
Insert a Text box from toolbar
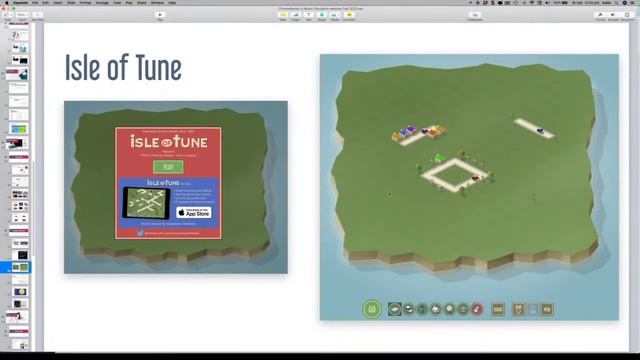[x=309, y=15]
